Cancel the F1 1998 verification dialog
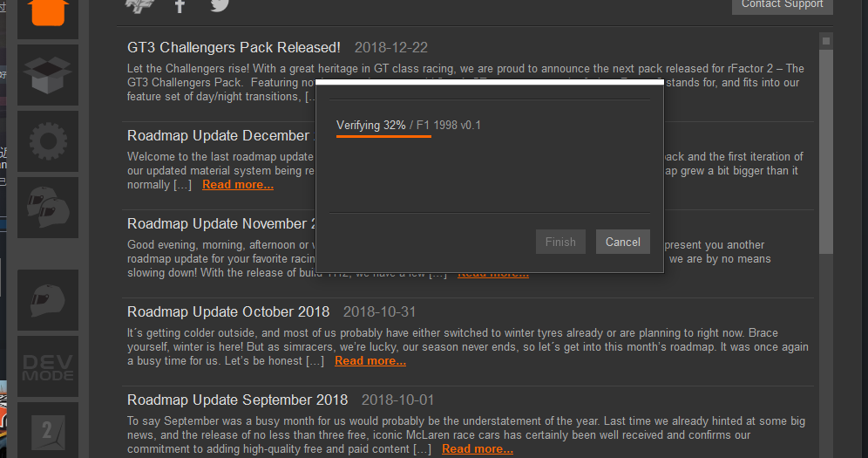 (623, 242)
